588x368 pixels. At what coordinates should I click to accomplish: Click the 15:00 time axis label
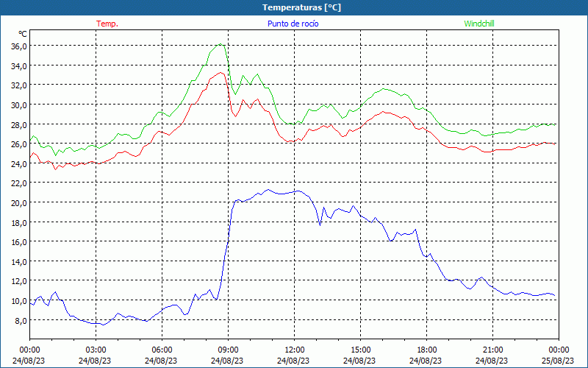(361, 350)
